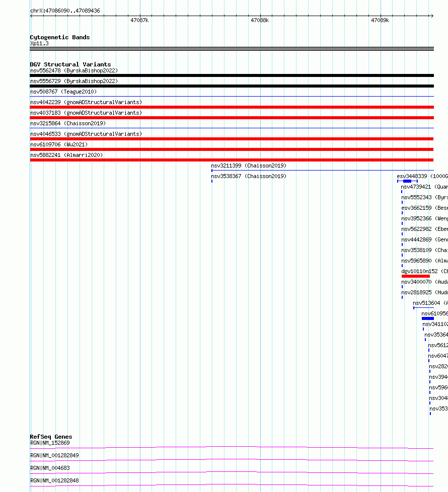Click nsv4046533 (gnomADStructuralVariants) label
Image resolution: width=448 pixels, height=492 pixels.
(x=86, y=134)
